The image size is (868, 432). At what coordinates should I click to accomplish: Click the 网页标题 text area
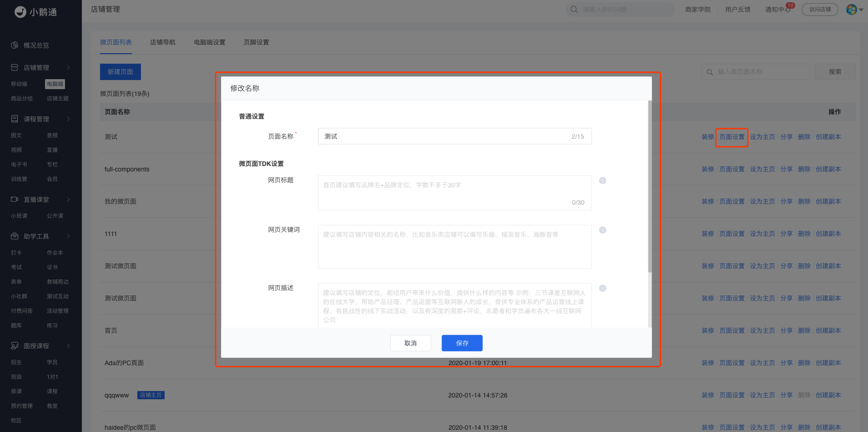click(455, 193)
